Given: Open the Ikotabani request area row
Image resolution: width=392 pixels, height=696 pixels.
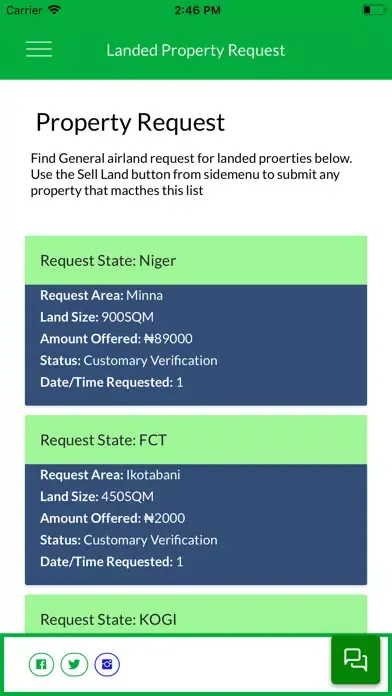Looking at the screenshot, I should click(x=111, y=475).
